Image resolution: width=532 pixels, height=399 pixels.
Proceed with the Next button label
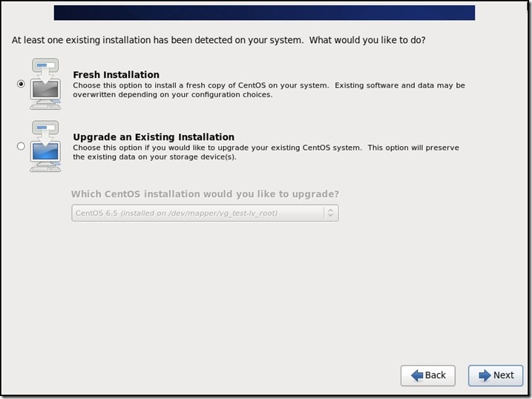click(504, 375)
